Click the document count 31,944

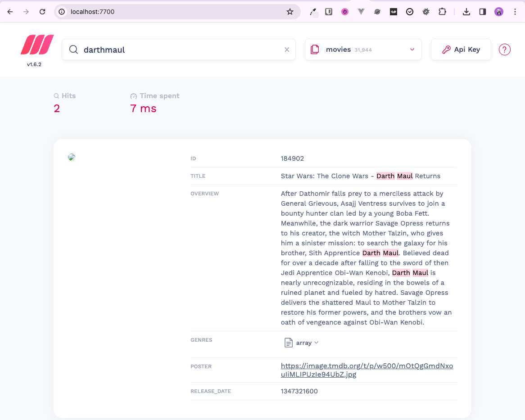[363, 50]
